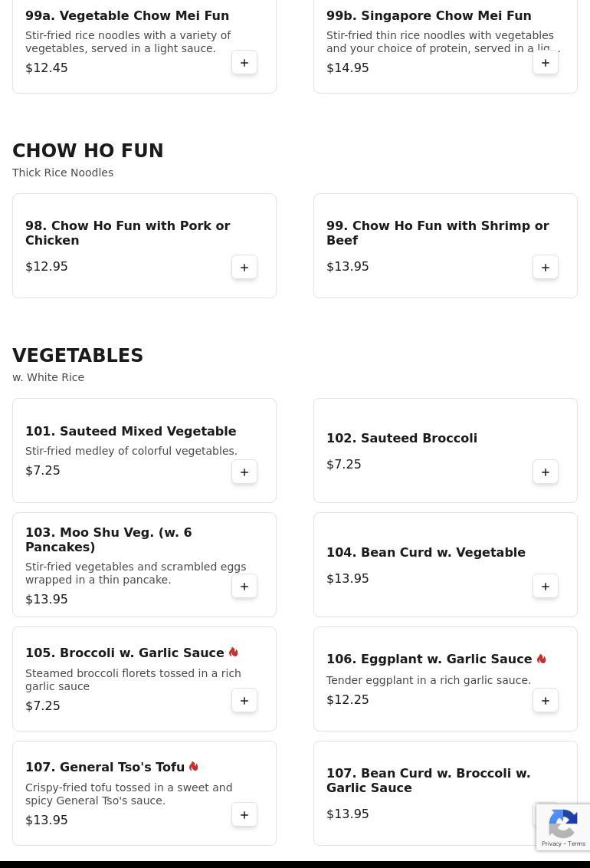Open the 106. Eggplant w. Garlic Sauce title
590x868 pixels.
[x=429, y=659]
